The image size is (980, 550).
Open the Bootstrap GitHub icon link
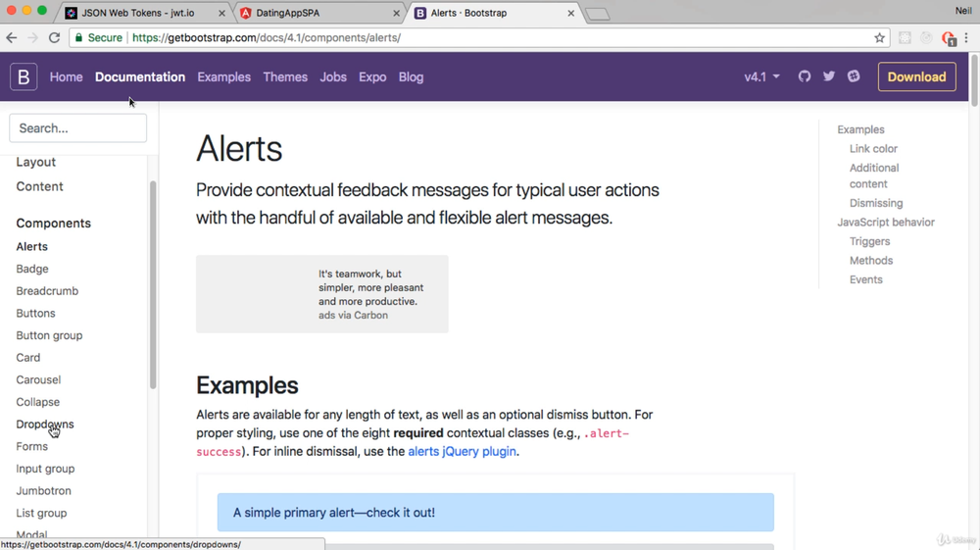point(805,76)
